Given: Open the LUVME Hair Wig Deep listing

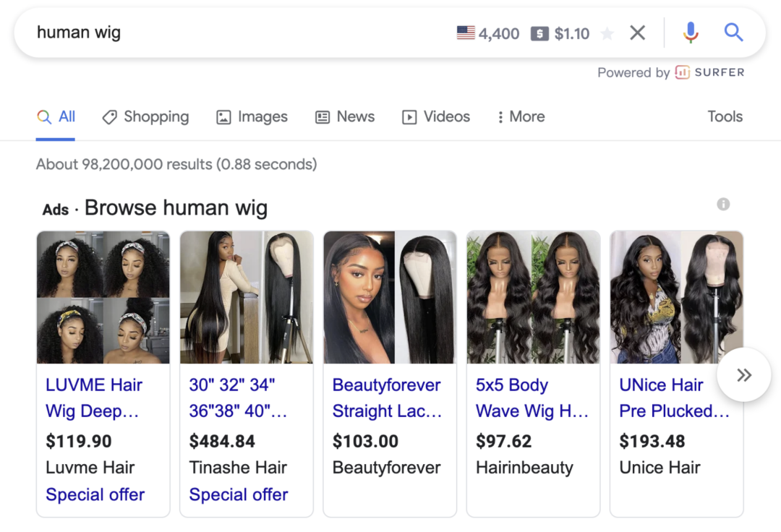Looking at the screenshot, I should 93,398.
